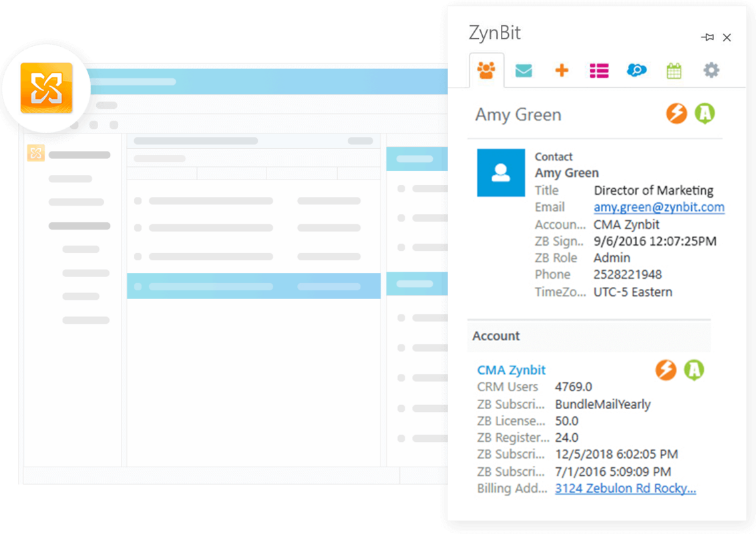Click the green A badge beside Amy Green

(x=706, y=113)
